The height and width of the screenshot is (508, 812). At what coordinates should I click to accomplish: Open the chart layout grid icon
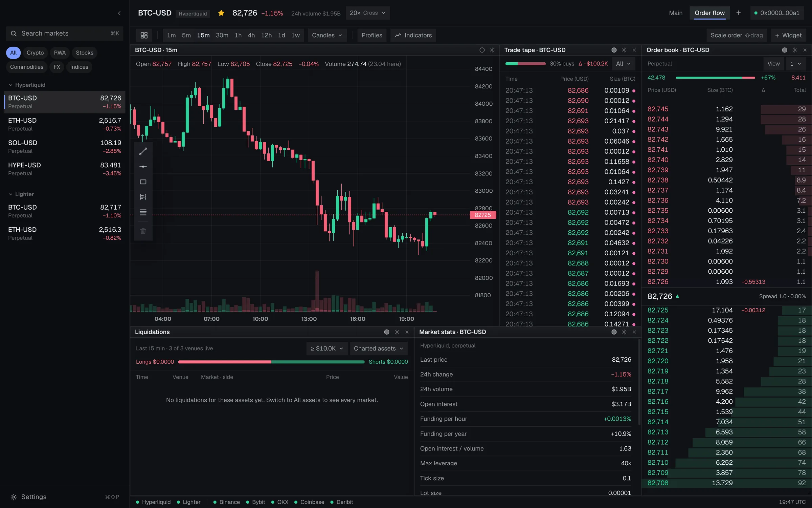point(144,35)
